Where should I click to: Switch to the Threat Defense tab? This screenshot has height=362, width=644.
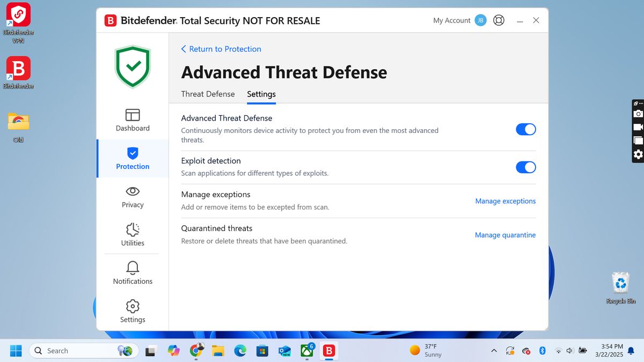208,94
